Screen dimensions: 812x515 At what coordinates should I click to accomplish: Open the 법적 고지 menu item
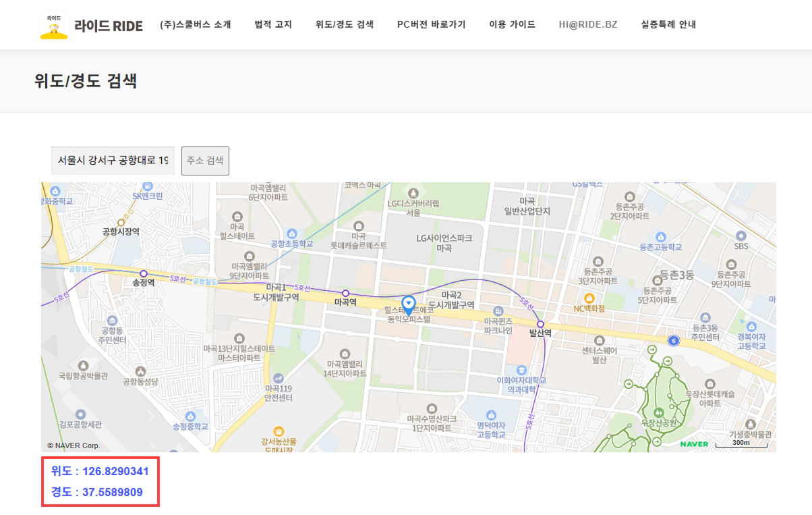(273, 25)
